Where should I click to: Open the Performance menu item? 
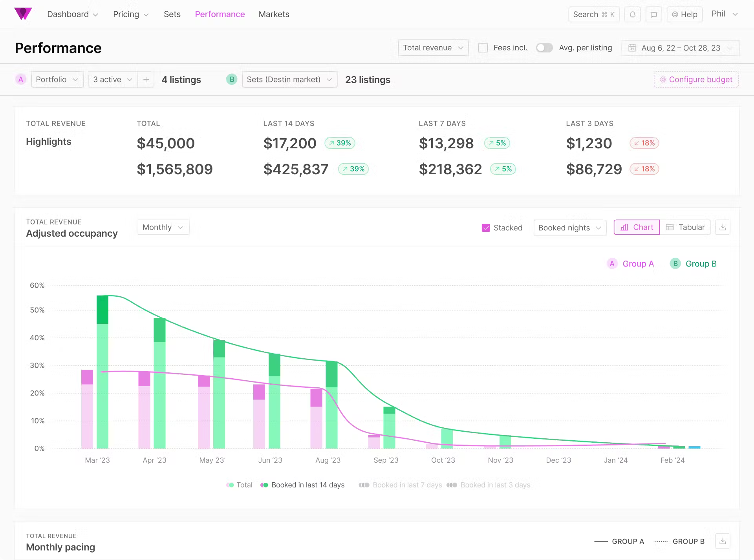(220, 14)
